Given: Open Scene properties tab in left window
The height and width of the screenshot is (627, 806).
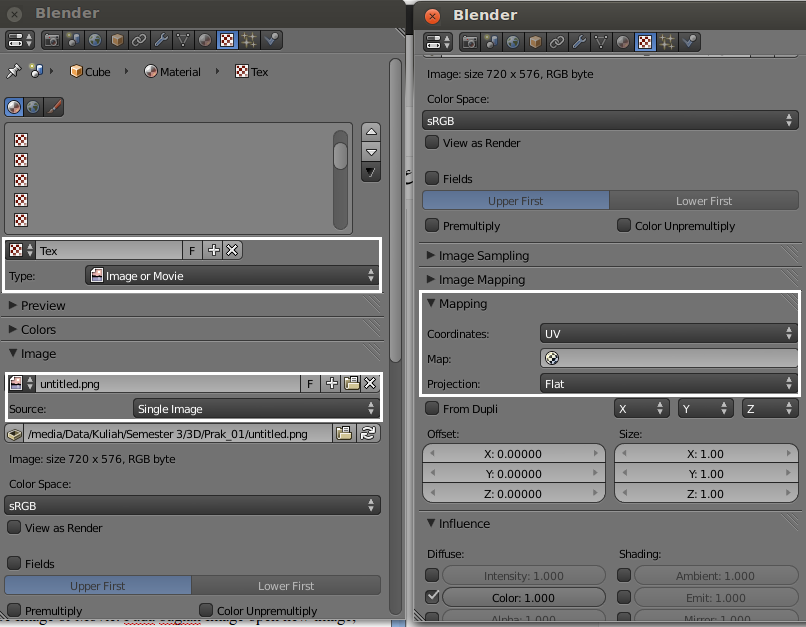Looking at the screenshot, I should point(73,40).
